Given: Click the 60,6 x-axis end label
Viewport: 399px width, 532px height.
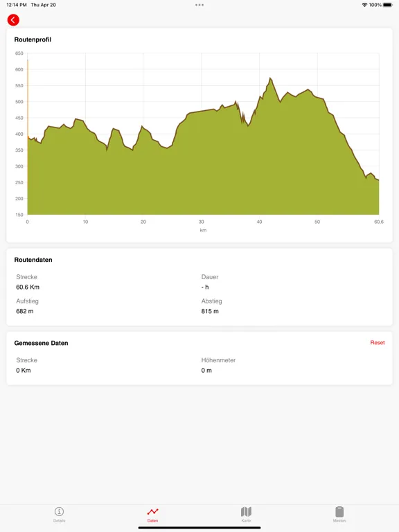Looking at the screenshot, I should point(379,222).
